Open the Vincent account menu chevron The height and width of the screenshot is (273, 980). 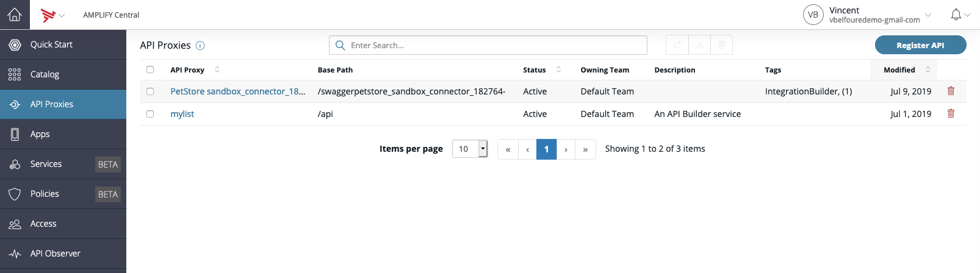pyautogui.click(x=928, y=15)
